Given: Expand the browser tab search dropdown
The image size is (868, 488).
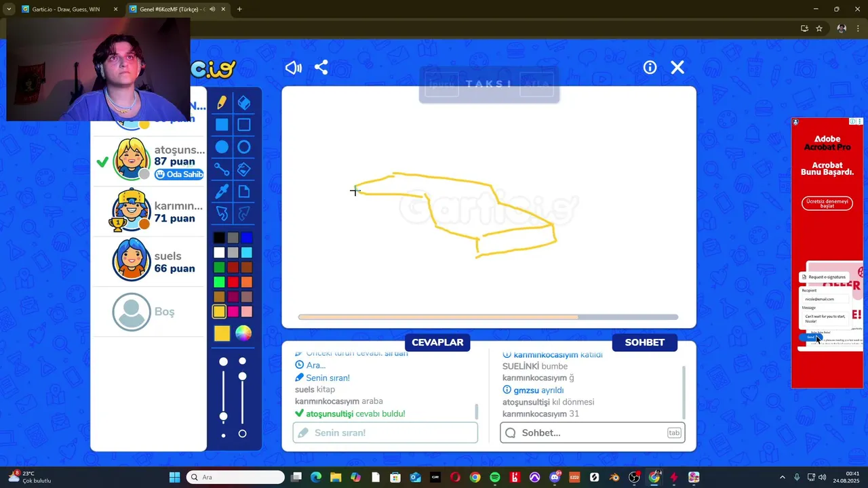Looking at the screenshot, I should [x=8, y=9].
